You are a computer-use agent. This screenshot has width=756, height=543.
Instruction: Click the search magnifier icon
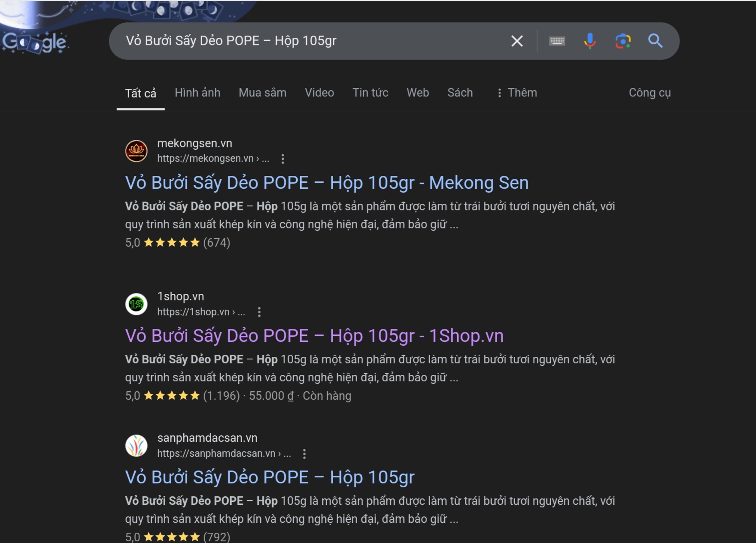point(655,41)
